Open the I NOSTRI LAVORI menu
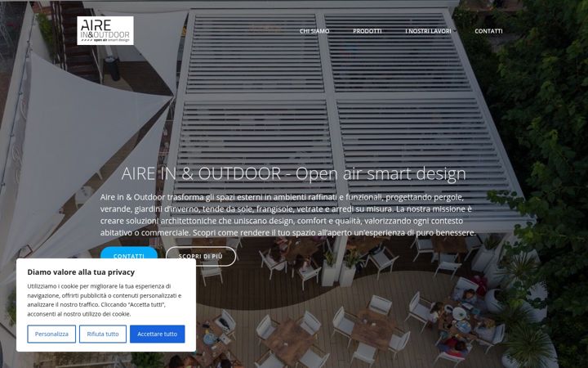 [428, 31]
